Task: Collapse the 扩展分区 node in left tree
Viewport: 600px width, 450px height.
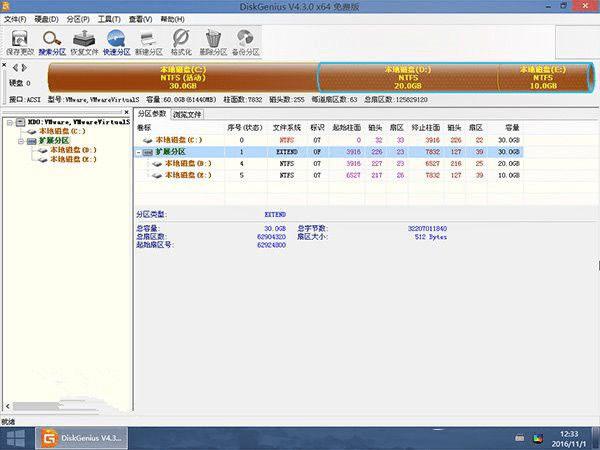Action: click(21, 141)
